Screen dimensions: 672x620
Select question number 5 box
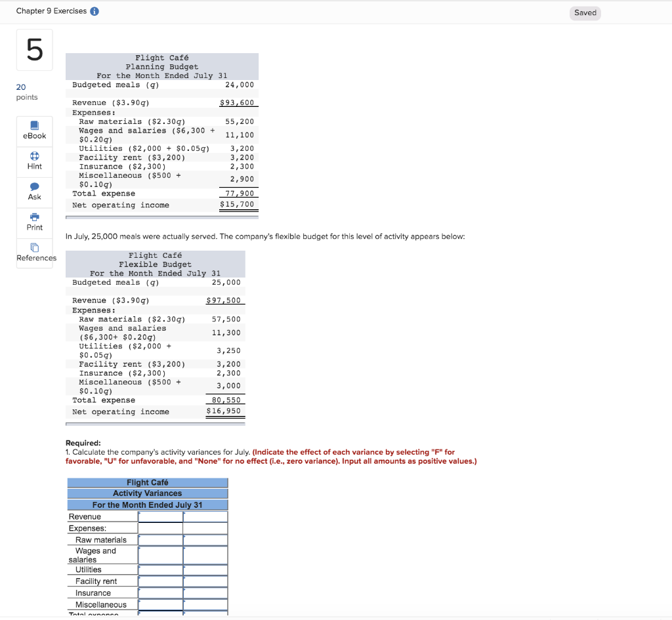[35, 50]
